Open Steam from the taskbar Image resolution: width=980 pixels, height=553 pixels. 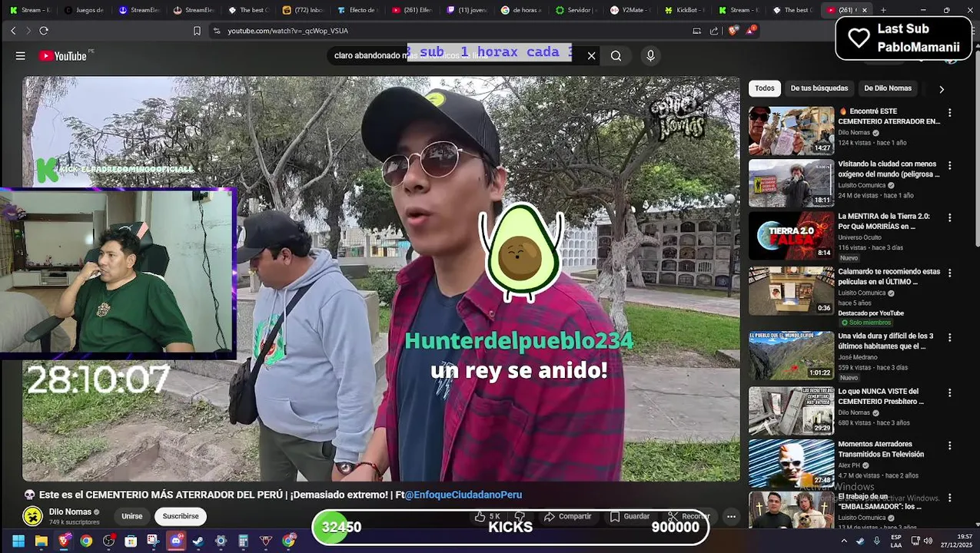198,541
